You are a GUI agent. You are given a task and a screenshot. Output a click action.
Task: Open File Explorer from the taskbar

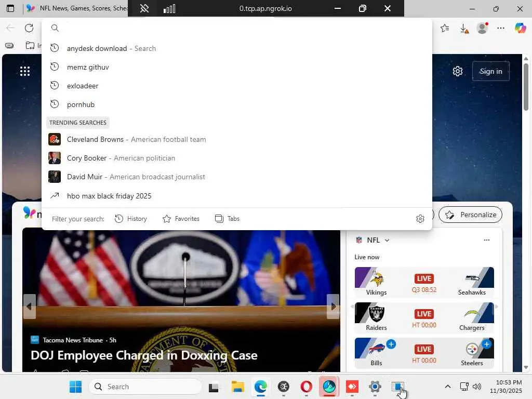tap(238, 387)
